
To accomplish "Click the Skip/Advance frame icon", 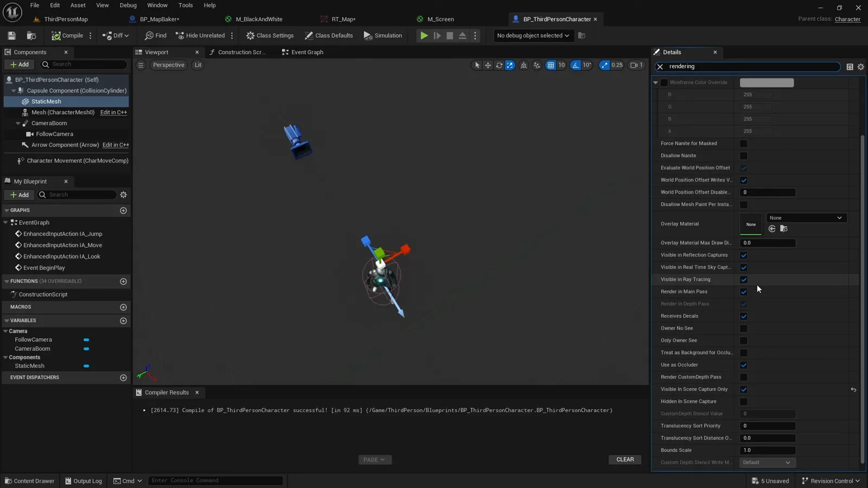I will coord(437,36).
